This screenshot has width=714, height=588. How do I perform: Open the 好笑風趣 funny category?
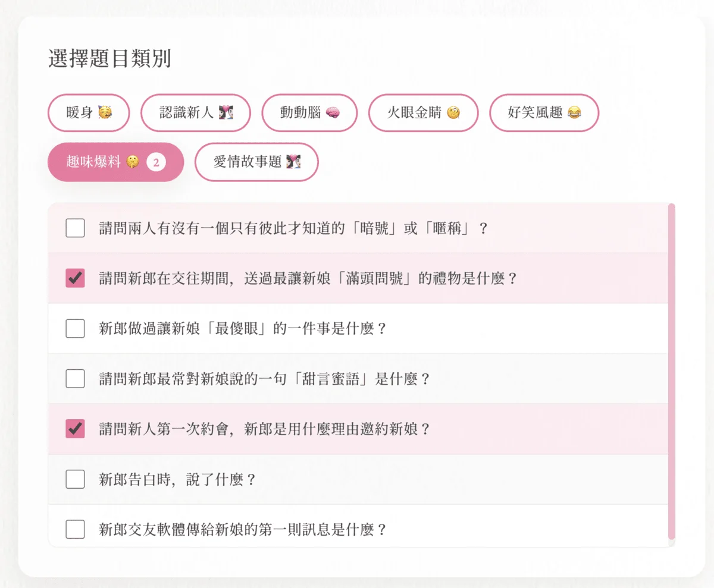tap(544, 113)
